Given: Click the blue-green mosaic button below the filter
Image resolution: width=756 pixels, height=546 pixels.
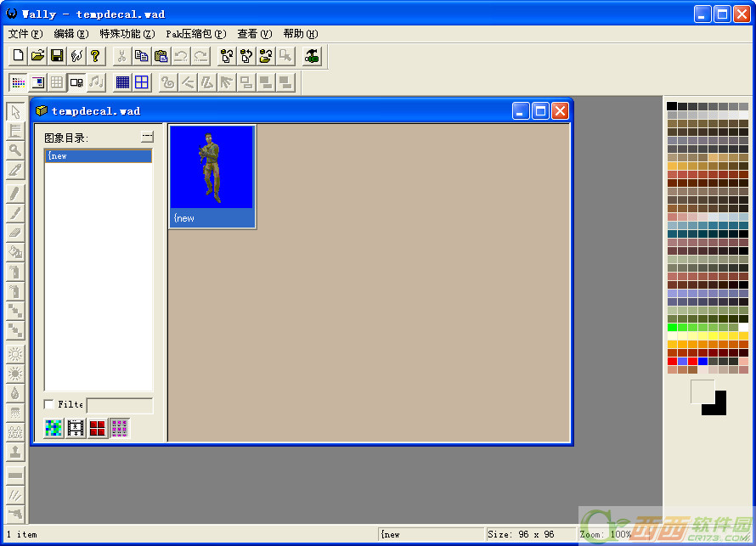Looking at the screenshot, I should point(54,428).
